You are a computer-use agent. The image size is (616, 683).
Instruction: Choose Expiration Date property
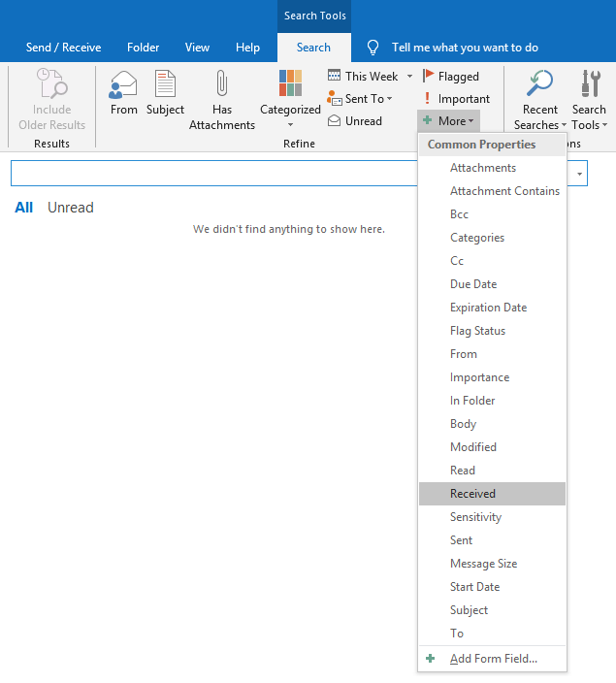click(x=492, y=308)
